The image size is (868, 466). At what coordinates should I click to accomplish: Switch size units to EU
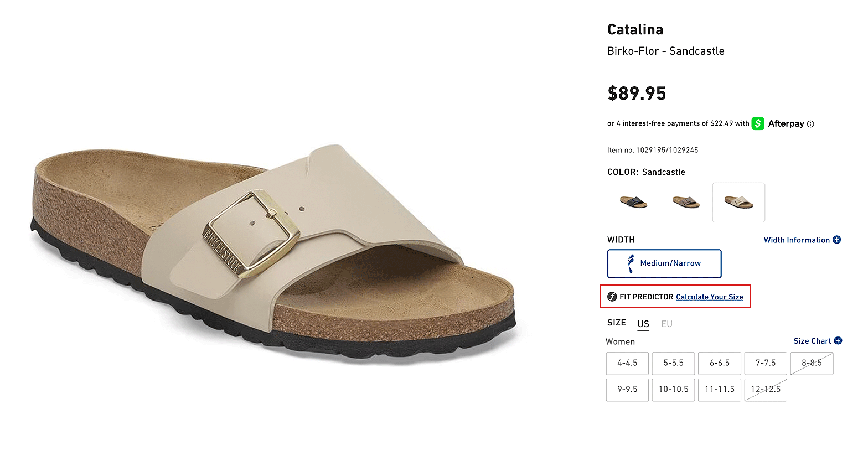click(x=666, y=324)
